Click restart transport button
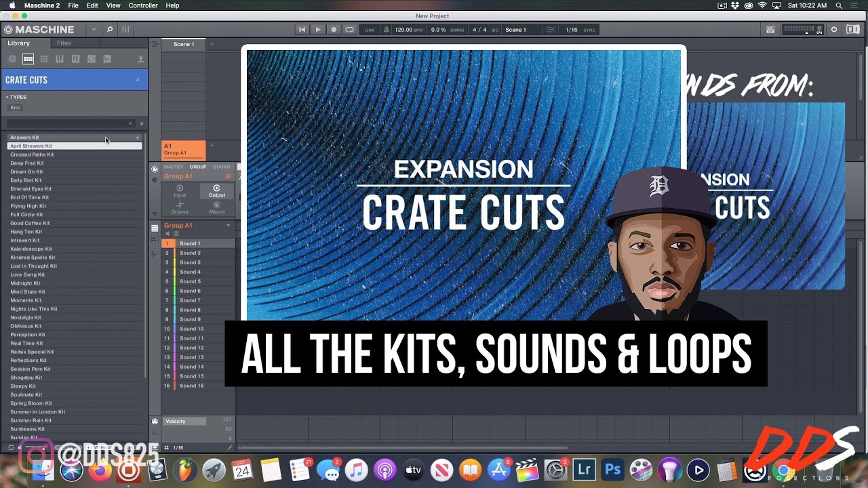868x488 pixels. (302, 30)
